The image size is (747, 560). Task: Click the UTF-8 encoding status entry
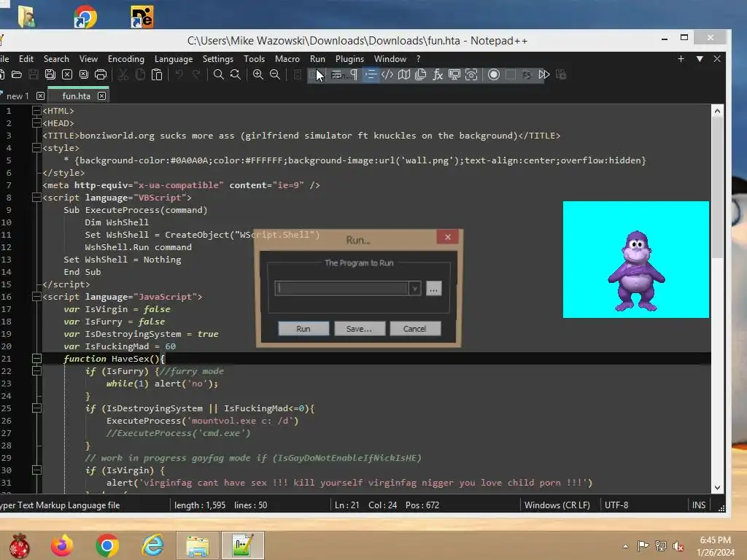pos(616,505)
